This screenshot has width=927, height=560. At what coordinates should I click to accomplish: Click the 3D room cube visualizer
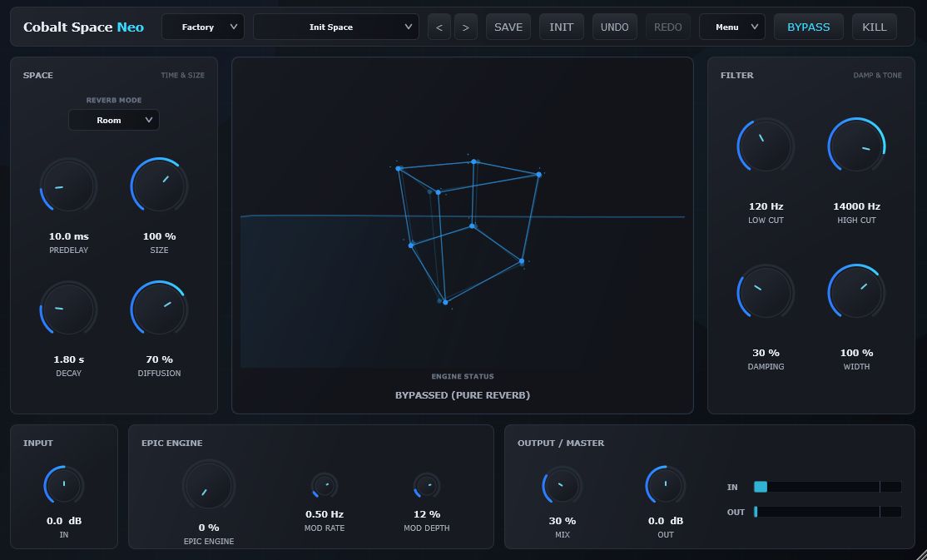467,230
